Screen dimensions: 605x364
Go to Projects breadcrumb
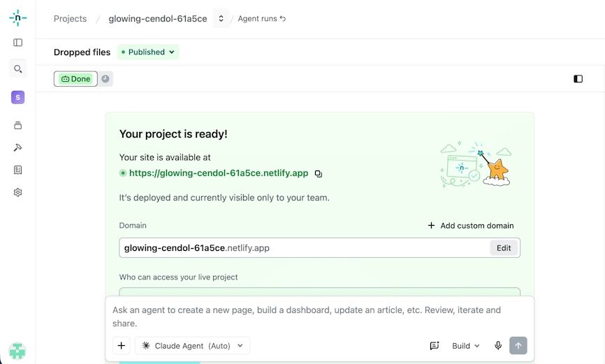[71, 19]
